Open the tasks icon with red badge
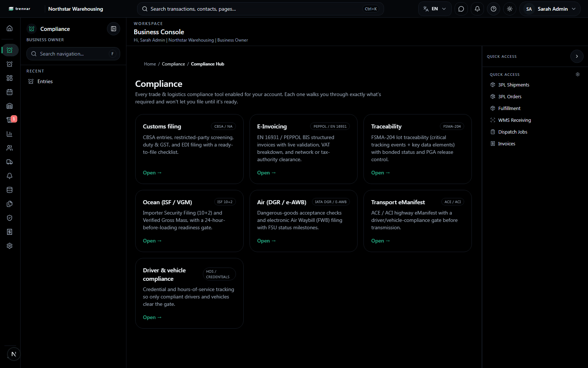The width and height of the screenshot is (588, 368). pyautogui.click(x=10, y=120)
